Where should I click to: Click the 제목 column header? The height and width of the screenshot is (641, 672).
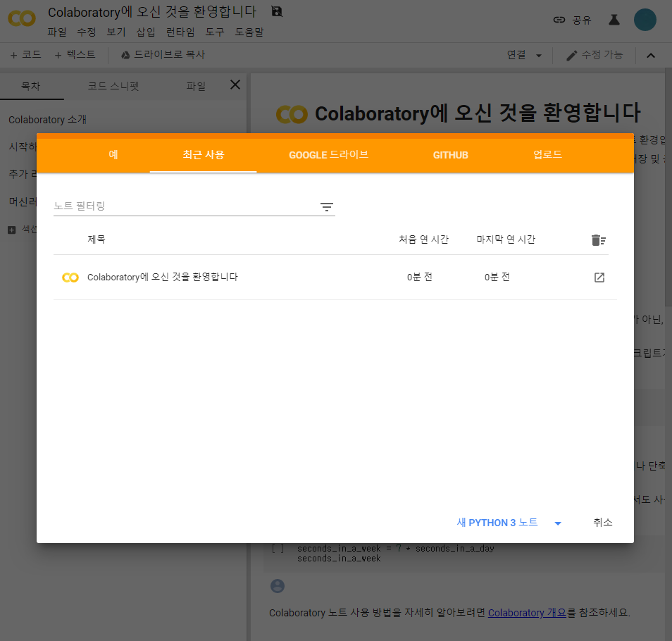click(96, 239)
